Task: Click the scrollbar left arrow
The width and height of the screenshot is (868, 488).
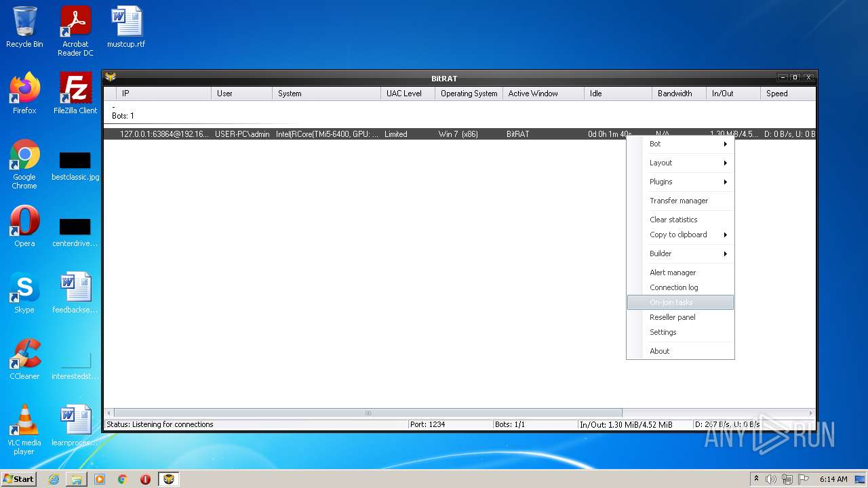Action: [x=108, y=413]
